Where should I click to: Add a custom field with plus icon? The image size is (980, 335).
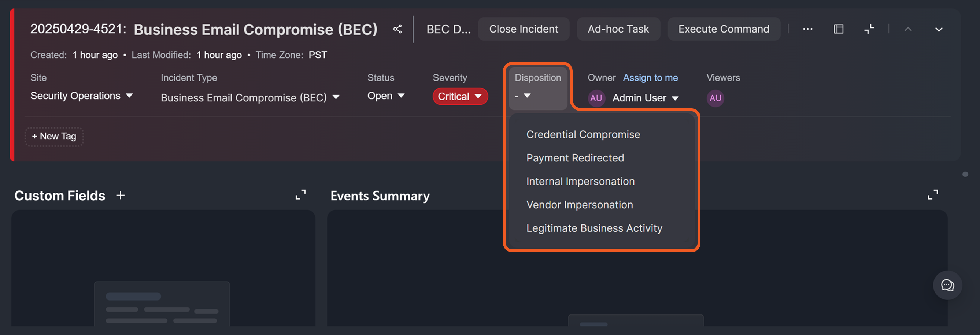point(120,195)
